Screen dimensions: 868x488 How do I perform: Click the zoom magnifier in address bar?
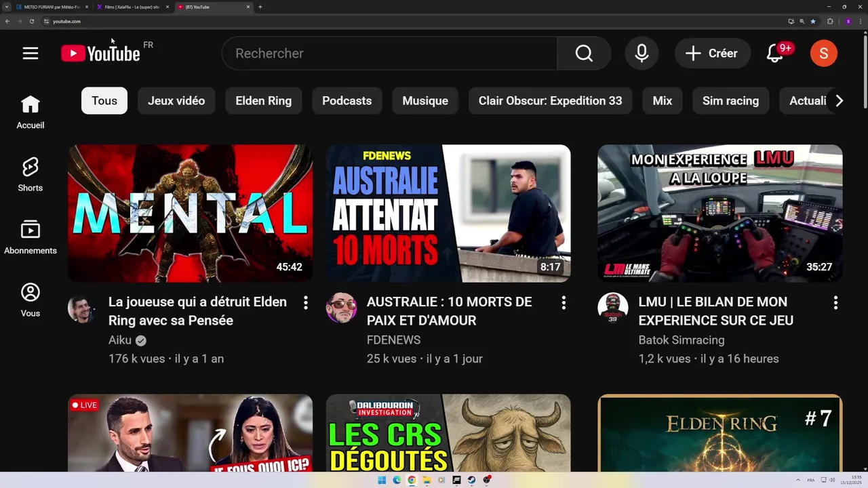coord(802,21)
